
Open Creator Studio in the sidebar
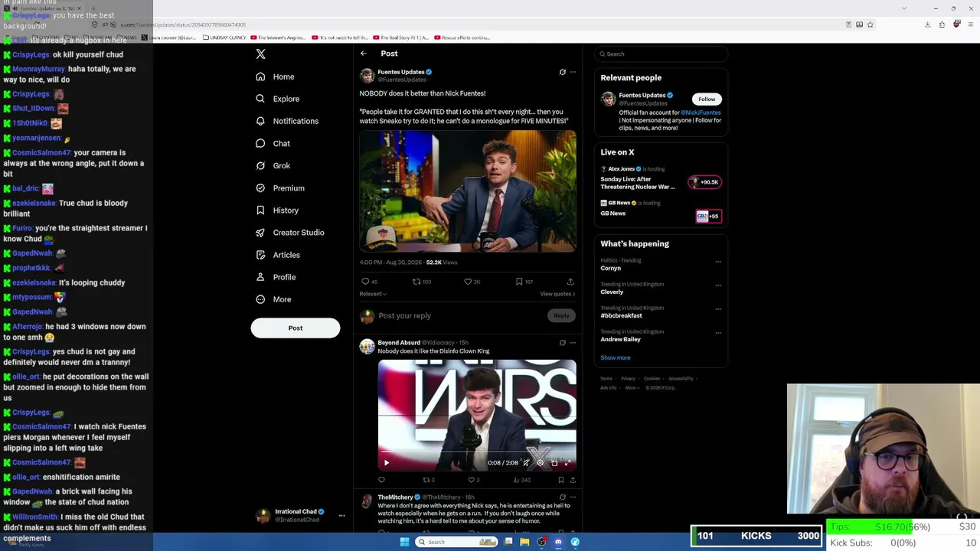(289, 233)
